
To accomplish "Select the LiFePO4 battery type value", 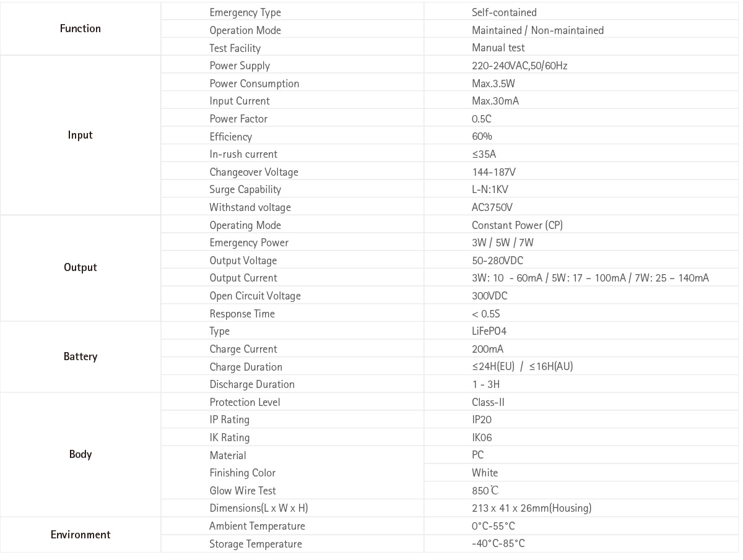I will pos(489,331).
